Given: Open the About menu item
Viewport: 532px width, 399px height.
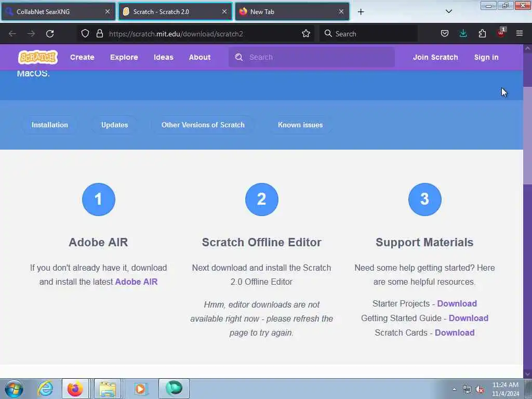Looking at the screenshot, I should click(x=199, y=57).
